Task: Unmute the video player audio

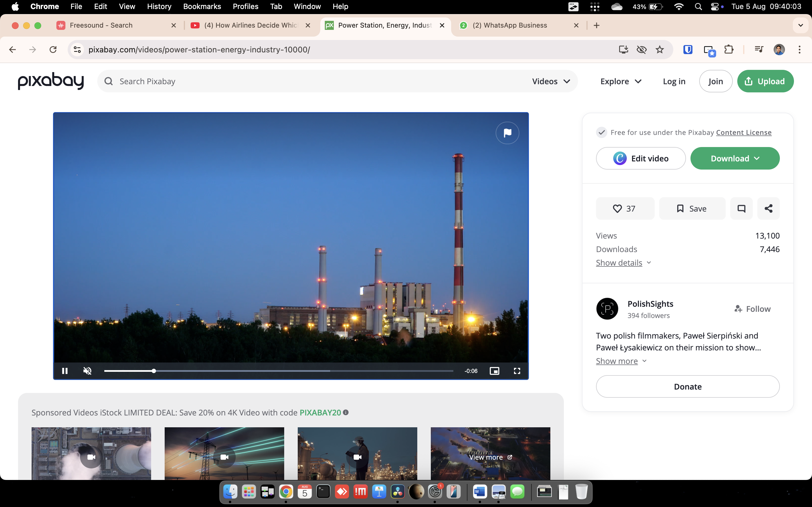Action: (x=87, y=370)
